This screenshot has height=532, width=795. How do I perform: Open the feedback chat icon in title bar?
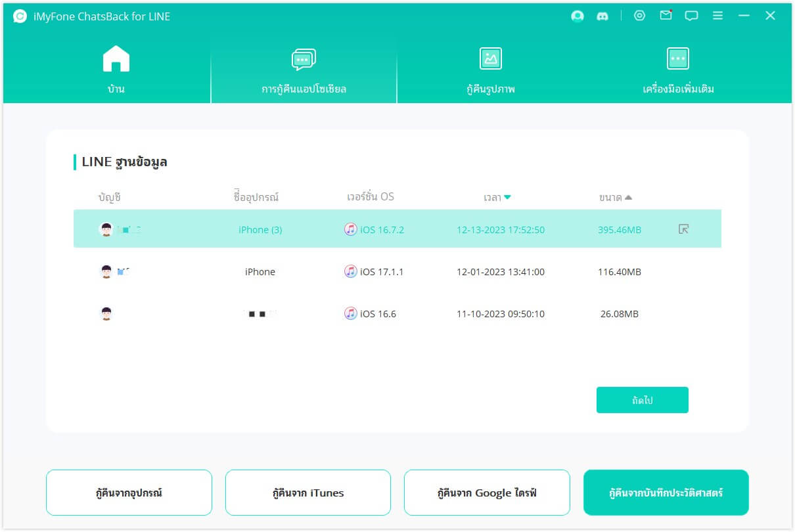pyautogui.click(x=692, y=16)
